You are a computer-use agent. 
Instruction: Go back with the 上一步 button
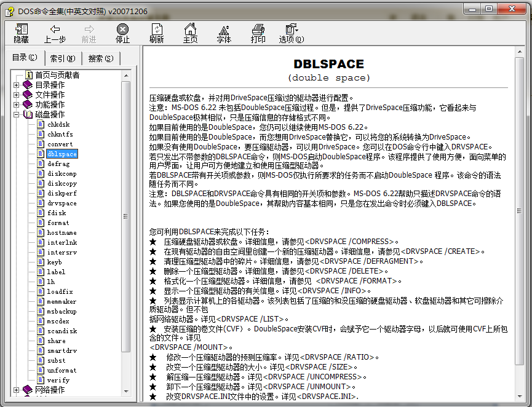coord(55,33)
